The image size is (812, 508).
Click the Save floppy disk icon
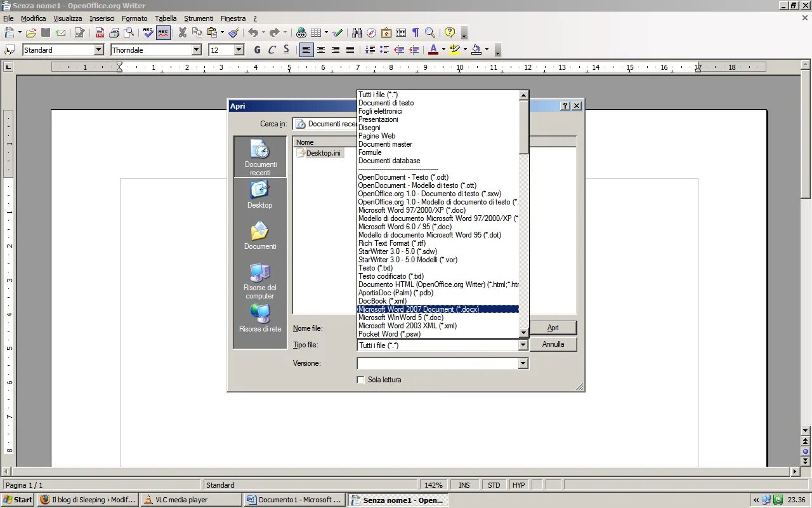pyautogui.click(x=46, y=32)
